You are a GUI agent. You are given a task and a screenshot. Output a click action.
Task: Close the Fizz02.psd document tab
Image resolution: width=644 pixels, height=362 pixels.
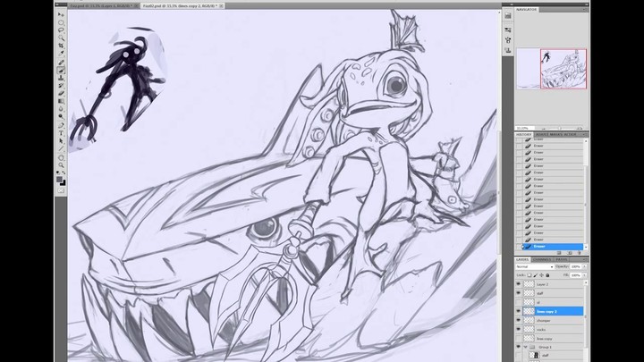click(221, 5)
